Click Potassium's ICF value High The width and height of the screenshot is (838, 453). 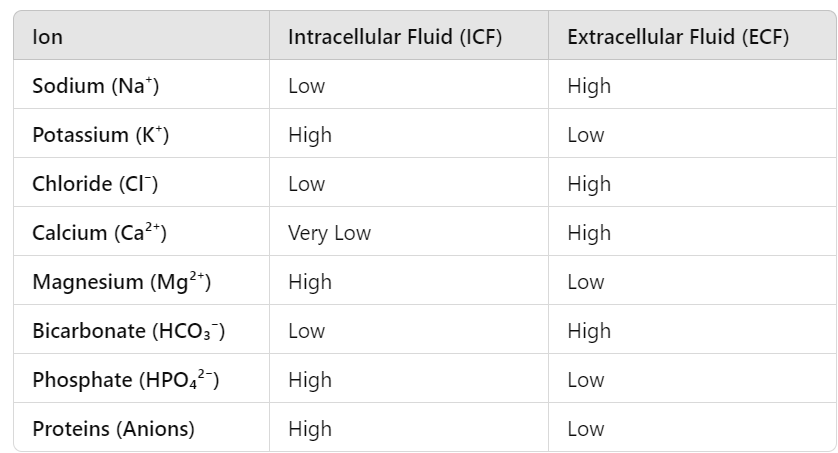(x=309, y=135)
